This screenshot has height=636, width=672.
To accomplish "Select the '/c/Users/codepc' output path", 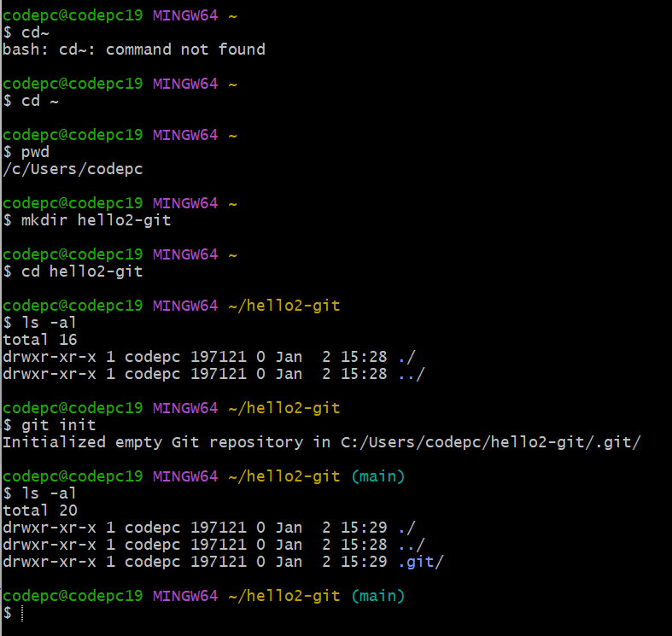I will [73, 169].
